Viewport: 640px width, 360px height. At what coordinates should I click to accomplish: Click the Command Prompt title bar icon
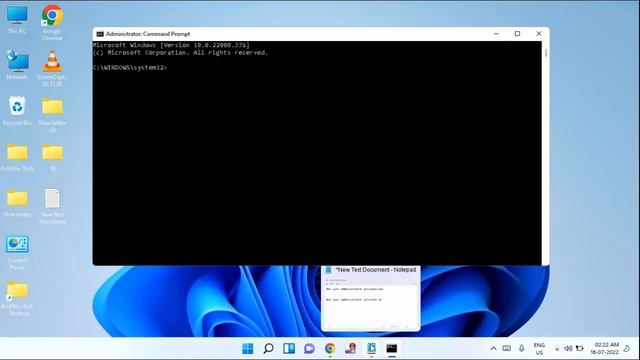[x=100, y=34]
